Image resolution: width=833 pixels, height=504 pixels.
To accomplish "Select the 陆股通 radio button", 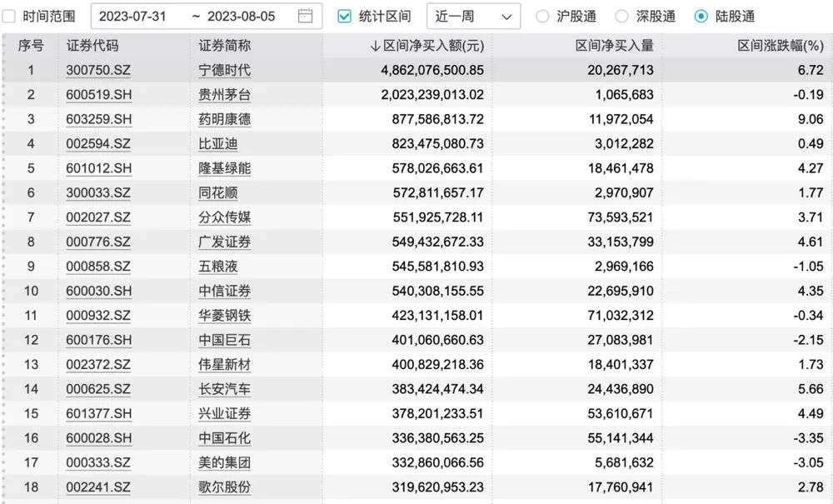I will (x=701, y=17).
